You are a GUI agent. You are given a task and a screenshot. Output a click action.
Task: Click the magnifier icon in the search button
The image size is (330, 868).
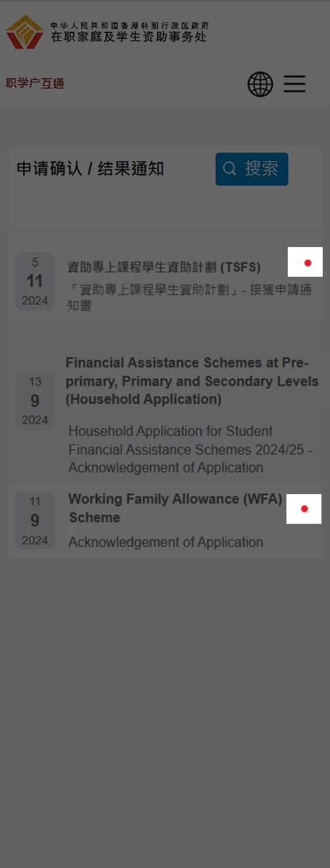pyautogui.click(x=230, y=169)
